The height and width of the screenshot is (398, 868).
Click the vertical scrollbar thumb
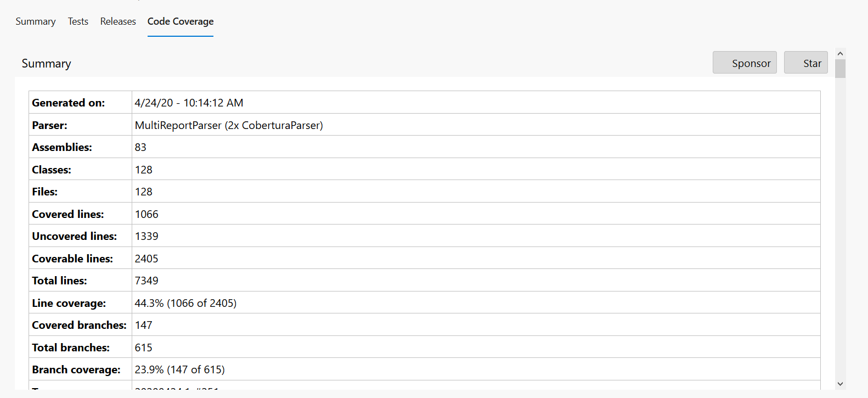840,69
